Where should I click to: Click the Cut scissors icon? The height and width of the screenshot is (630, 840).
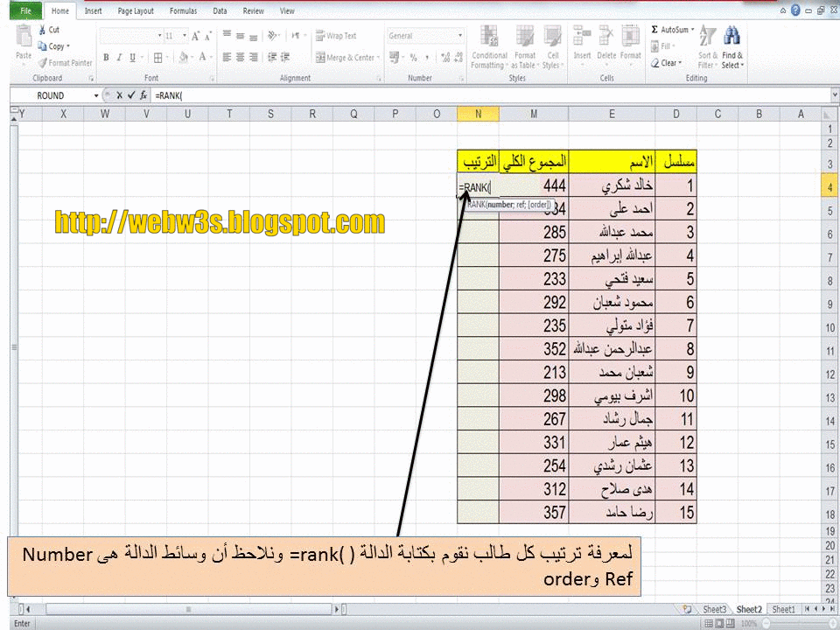click(x=42, y=30)
